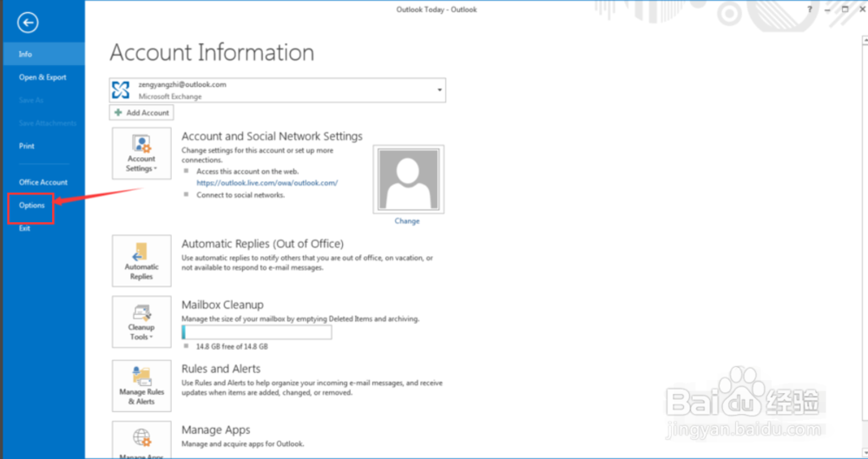
Task: Open Office Account page
Action: coord(43,182)
